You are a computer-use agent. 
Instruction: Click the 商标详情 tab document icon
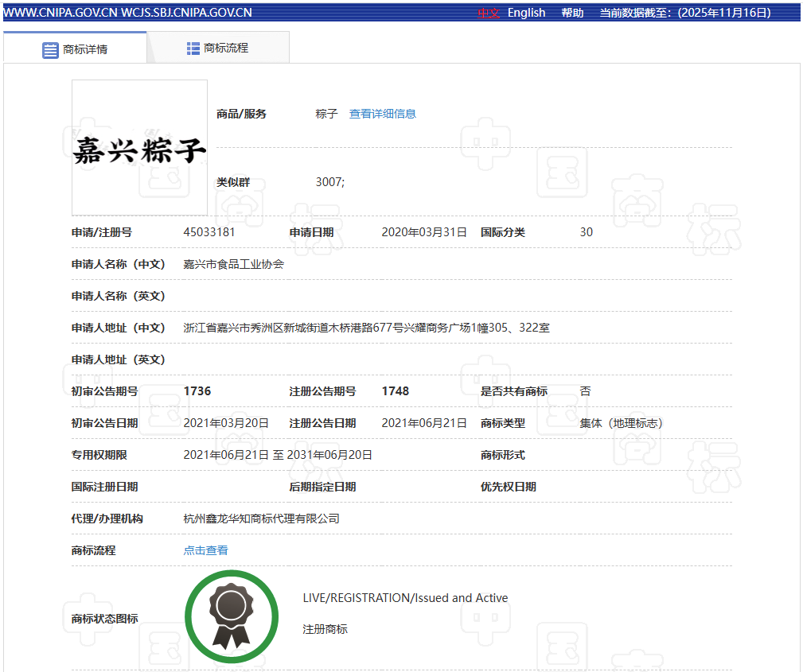click(50, 49)
